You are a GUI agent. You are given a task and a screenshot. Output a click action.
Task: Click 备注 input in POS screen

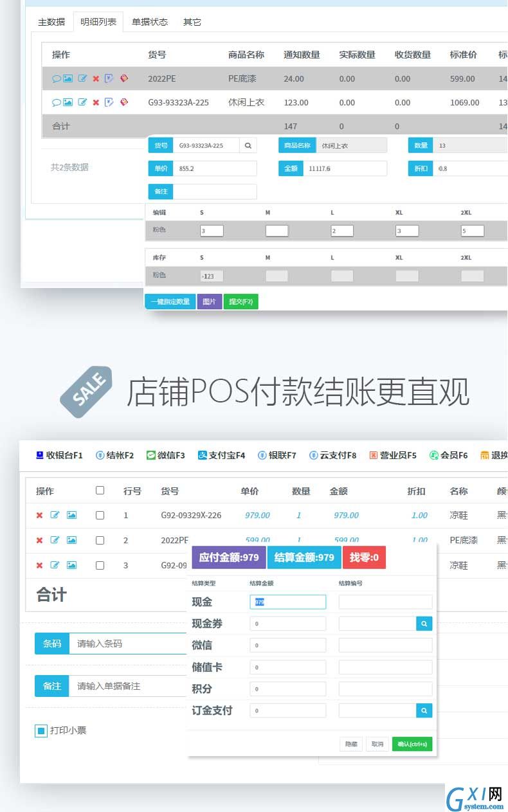pyautogui.click(x=127, y=686)
